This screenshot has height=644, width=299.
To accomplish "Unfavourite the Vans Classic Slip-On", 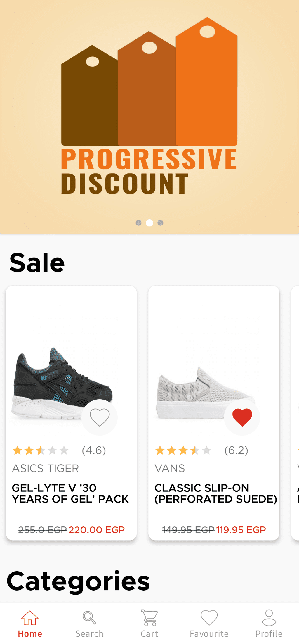I will point(242,417).
